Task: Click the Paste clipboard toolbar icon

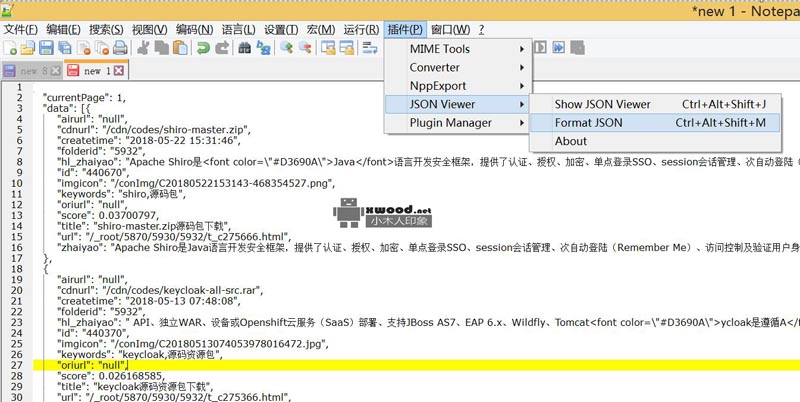Action: click(x=180, y=48)
